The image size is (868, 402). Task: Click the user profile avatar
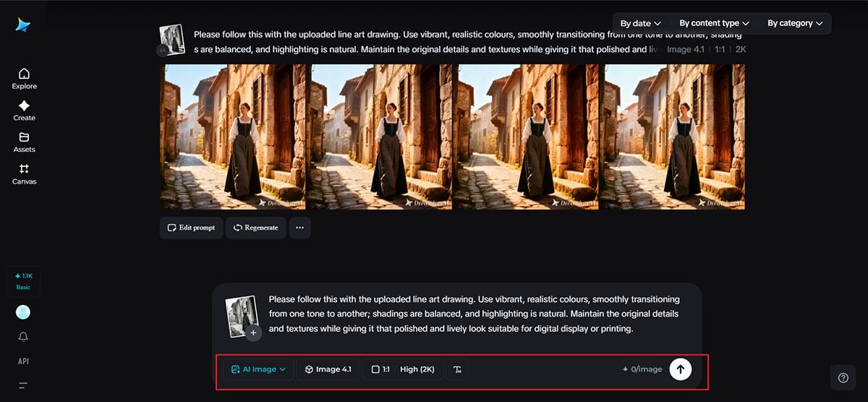pos(23,312)
